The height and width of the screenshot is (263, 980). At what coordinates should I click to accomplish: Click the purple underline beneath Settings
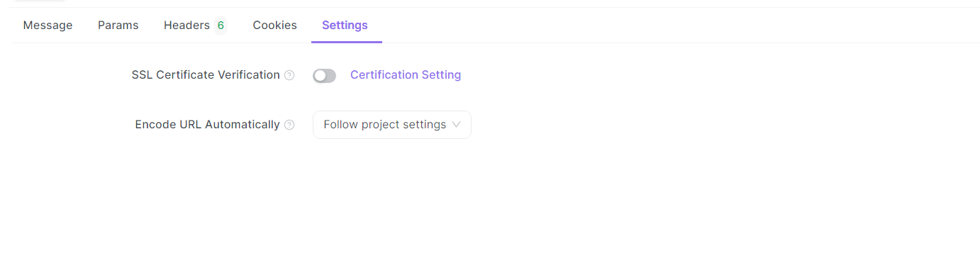(347, 42)
